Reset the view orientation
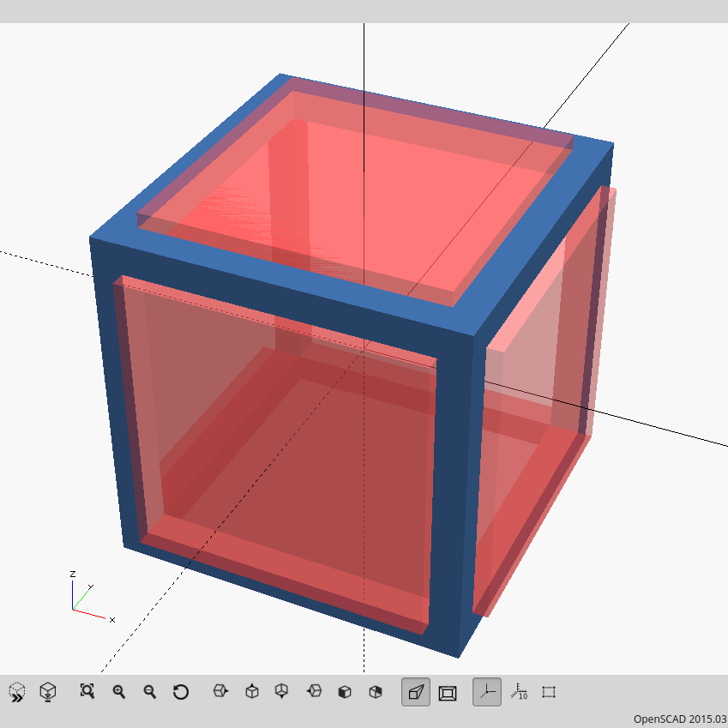This screenshot has width=728, height=728. pyautogui.click(x=180, y=692)
